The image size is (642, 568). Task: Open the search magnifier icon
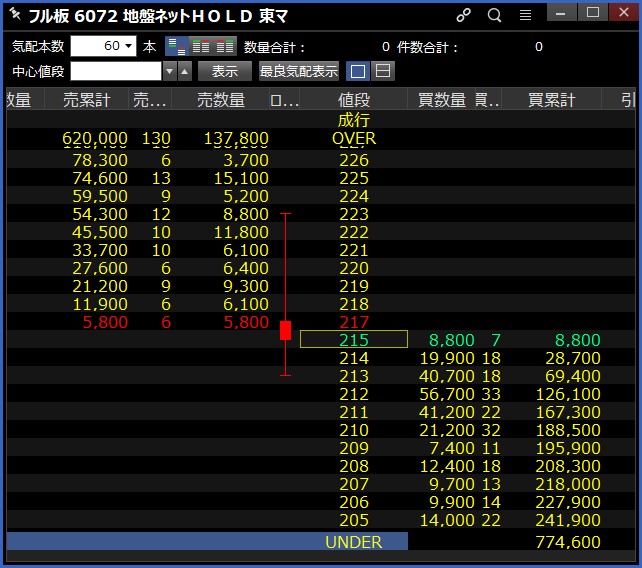[494, 15]
